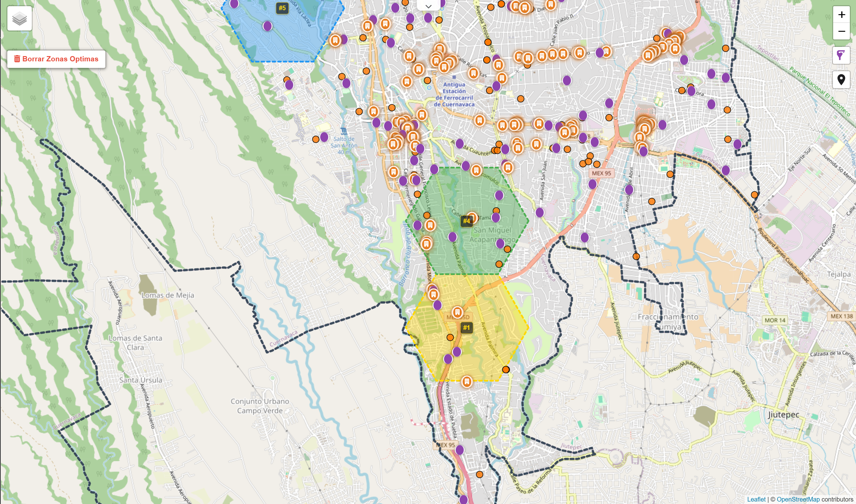Select the #1 label in the yellow zone
The image size is (856, 504).
467,327
